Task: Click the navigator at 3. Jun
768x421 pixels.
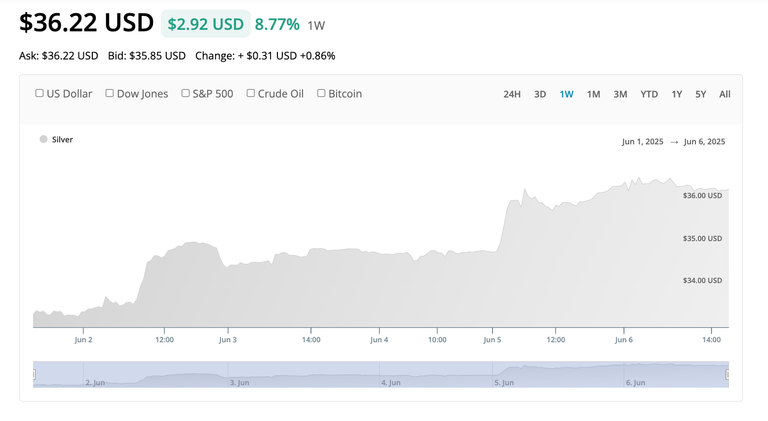Action: pyautogui.click(x=240, y=382)
